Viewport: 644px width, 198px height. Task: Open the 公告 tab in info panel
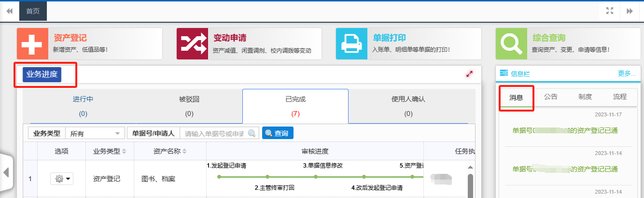pyautogui.click(x=551, y=97)
